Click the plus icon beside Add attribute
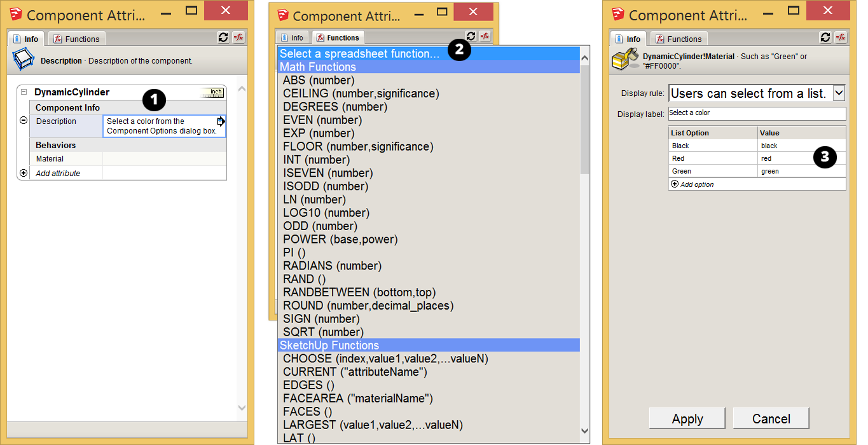 (24, 173)
